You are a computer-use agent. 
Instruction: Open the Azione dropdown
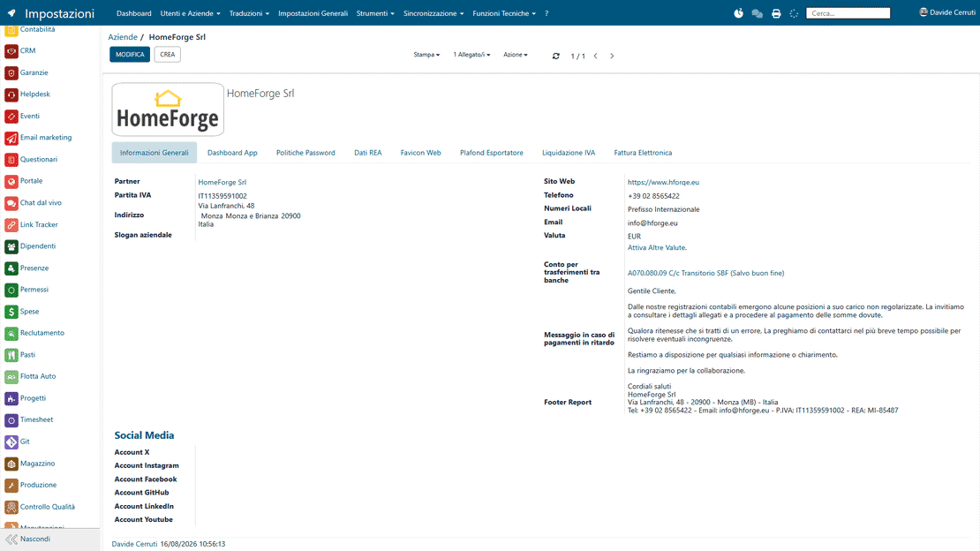tap(515, 55)
